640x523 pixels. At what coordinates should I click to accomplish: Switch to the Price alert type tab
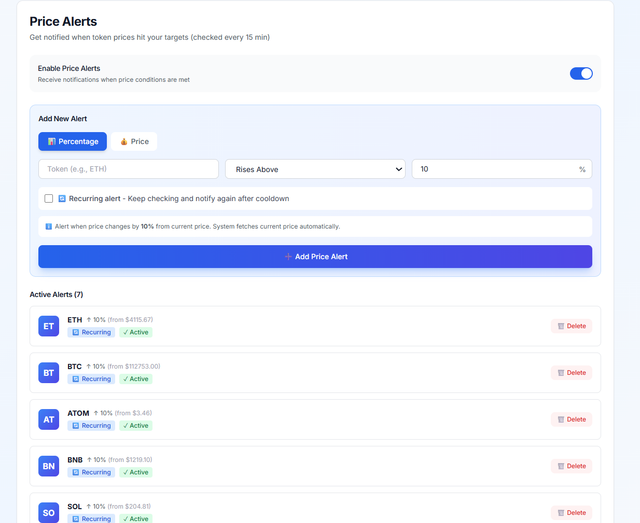[x=134, y=141]
